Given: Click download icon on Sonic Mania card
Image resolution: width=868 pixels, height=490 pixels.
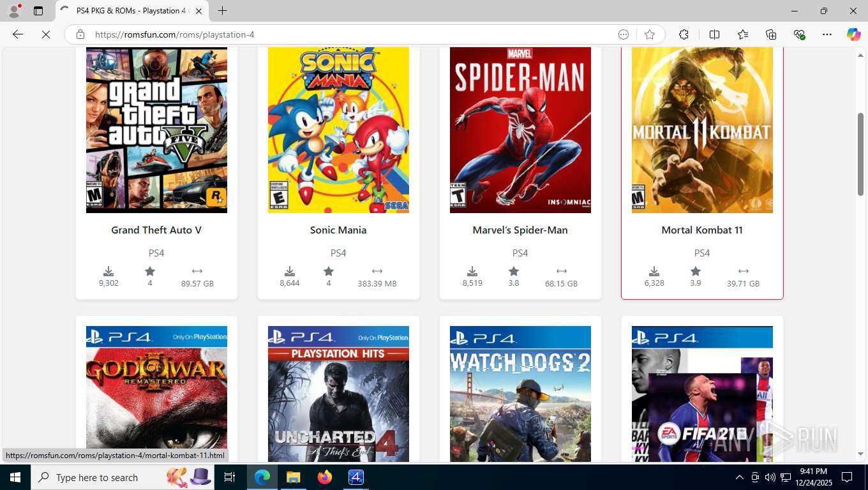Looking at the screenshot, I should tap(290, 271).
